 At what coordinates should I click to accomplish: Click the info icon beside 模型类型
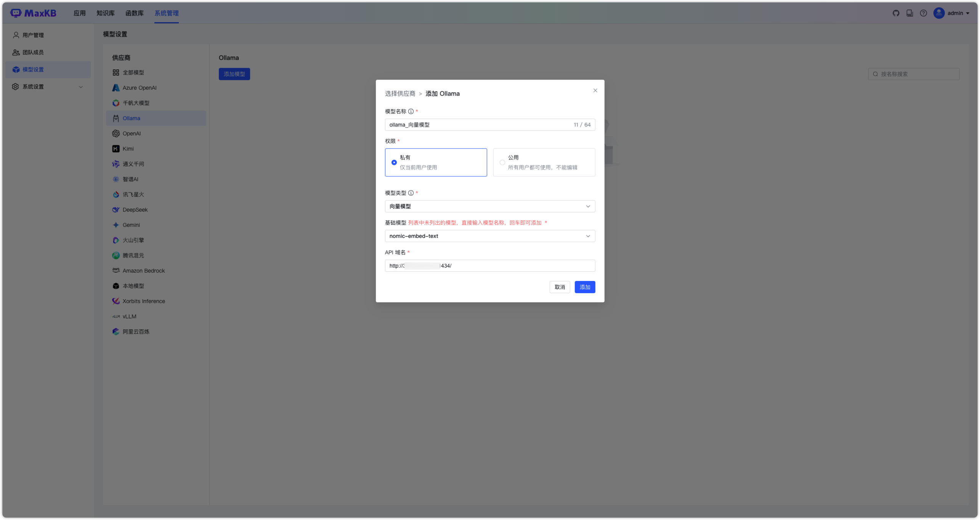(411, 193)
